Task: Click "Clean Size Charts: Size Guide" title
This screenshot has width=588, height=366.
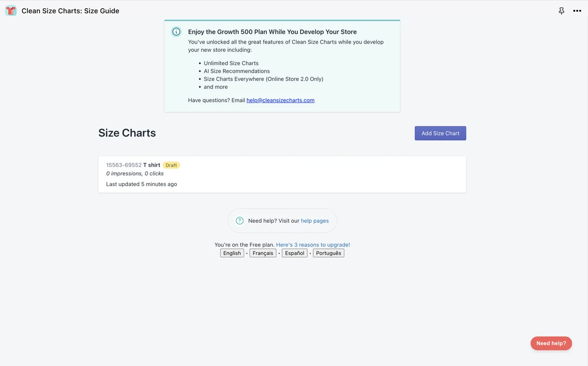Action: (71, 11)
